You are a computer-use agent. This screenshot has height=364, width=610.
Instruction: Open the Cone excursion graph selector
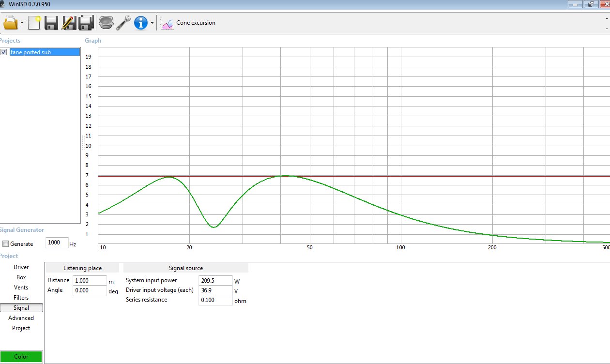coord(188,23)
